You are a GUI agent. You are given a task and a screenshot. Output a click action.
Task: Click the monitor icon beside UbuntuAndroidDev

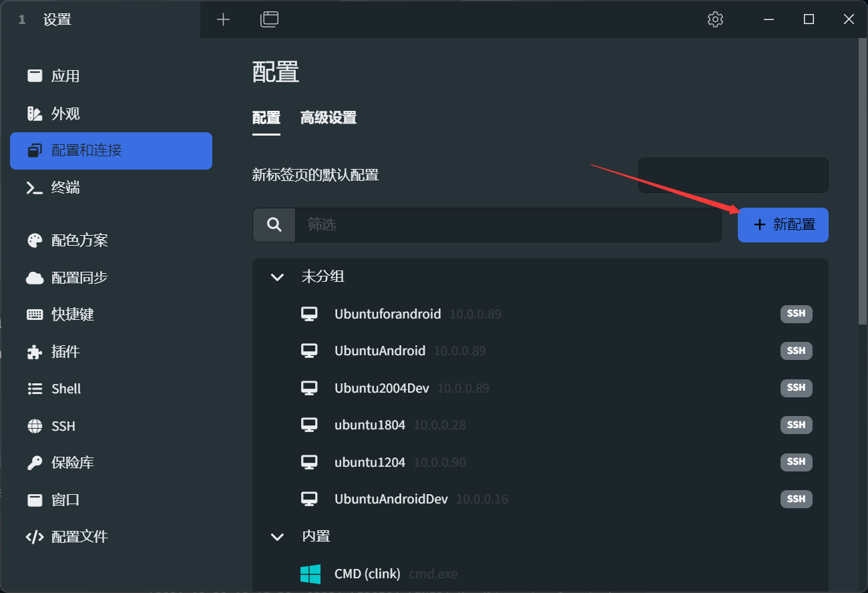tap(308, 499)
